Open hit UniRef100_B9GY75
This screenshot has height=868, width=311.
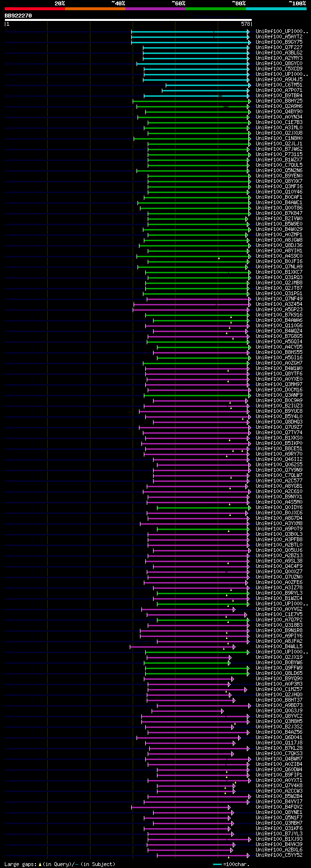pyautogui.click(x=279, y=42)
